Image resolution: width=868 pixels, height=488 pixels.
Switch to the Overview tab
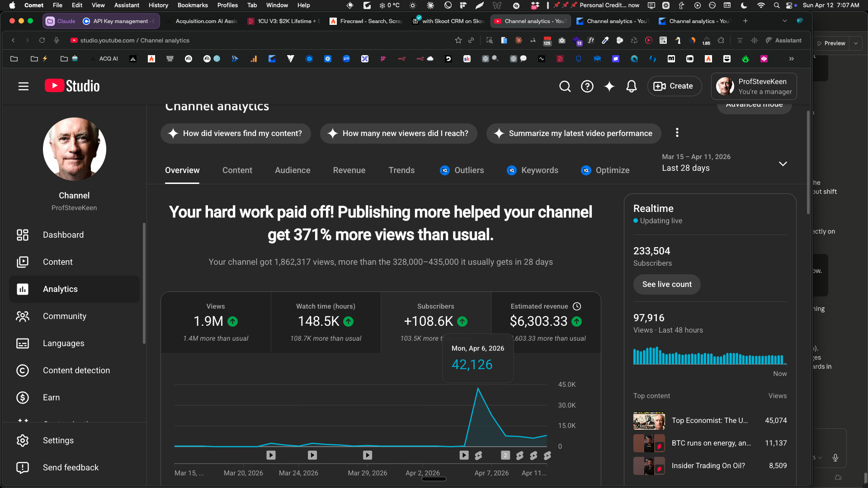coord(182,170)
